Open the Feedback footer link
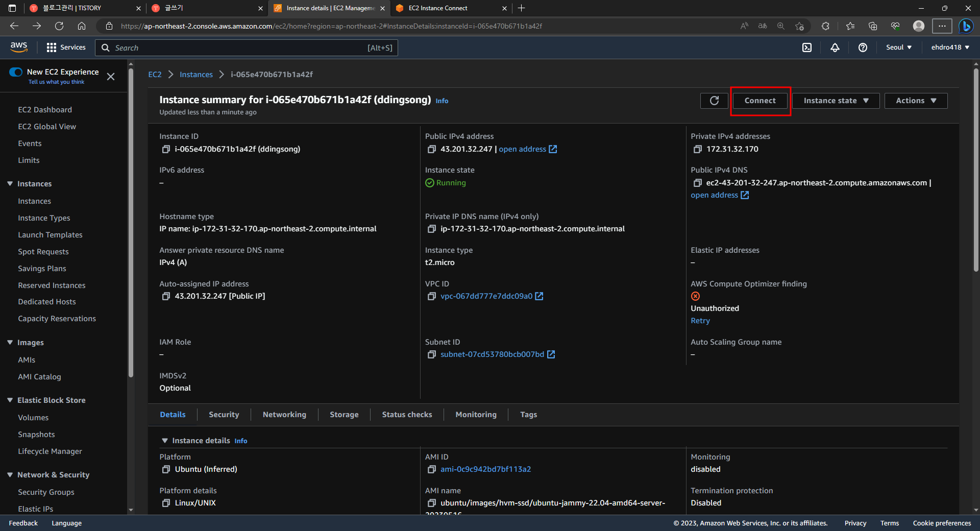Viewport: 980px width, 531px height. point(23,523)
